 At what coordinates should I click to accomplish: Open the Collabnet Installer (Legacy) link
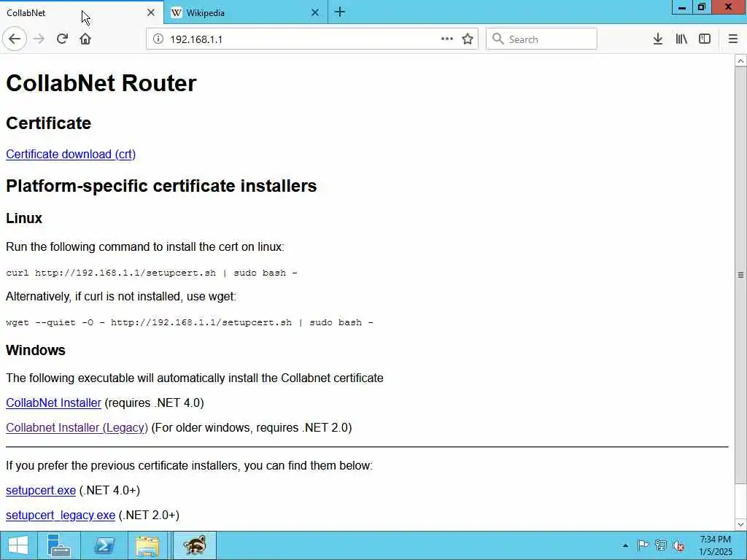tap(77, 427)
